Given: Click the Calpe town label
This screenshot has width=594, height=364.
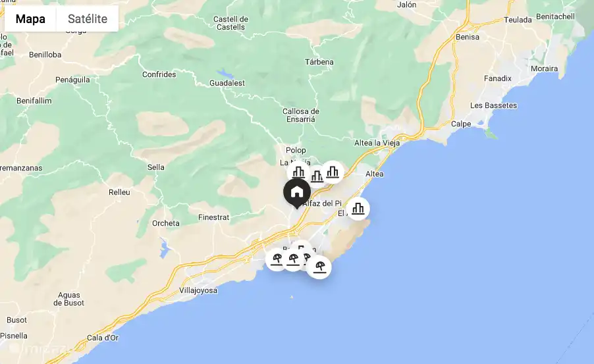Looking at the screenshot, I should [461, 124].
